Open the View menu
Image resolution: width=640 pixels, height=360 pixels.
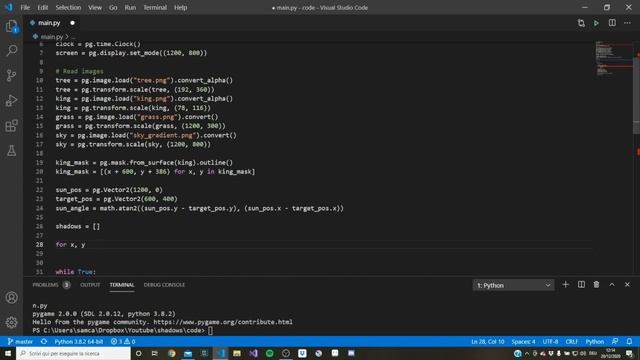[x=95, y=7]
